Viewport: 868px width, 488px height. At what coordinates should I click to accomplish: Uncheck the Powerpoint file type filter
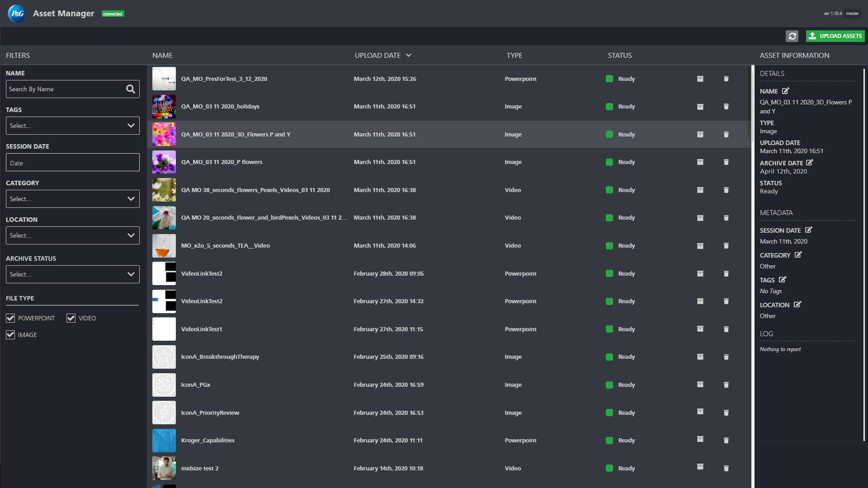(x=10, y=318)
